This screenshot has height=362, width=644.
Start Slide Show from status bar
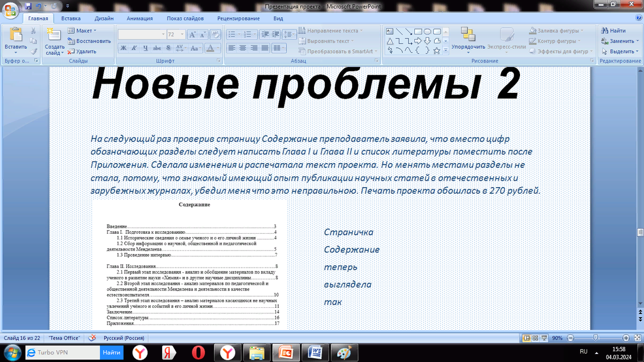[545, 338]
